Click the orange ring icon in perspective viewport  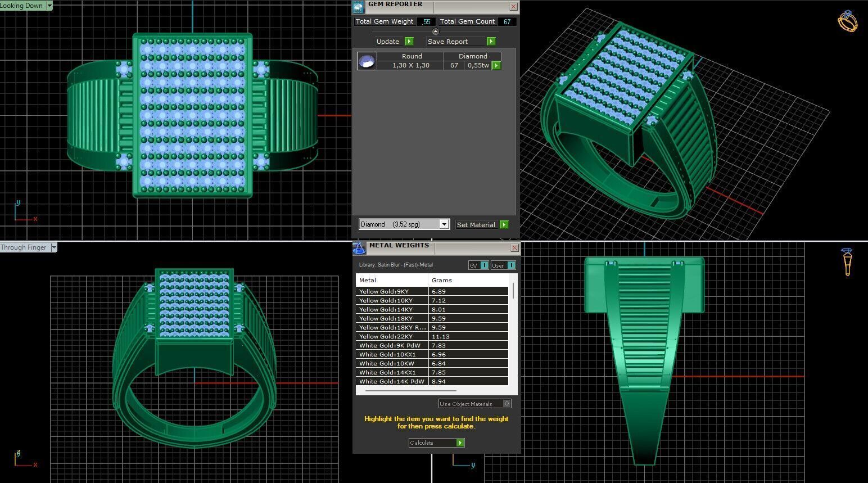(848, 21)
